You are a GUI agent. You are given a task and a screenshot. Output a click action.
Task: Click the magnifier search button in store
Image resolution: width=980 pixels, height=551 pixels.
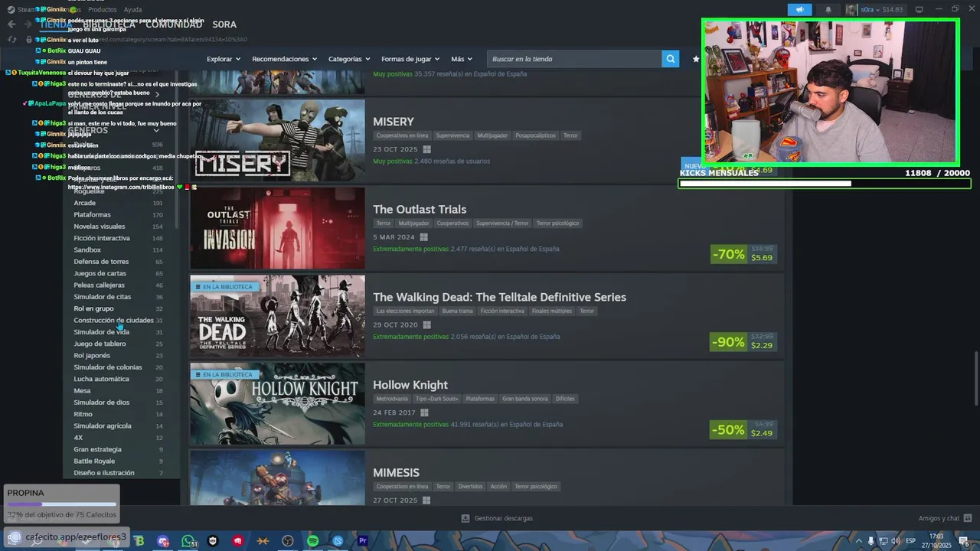coord(671,59)
